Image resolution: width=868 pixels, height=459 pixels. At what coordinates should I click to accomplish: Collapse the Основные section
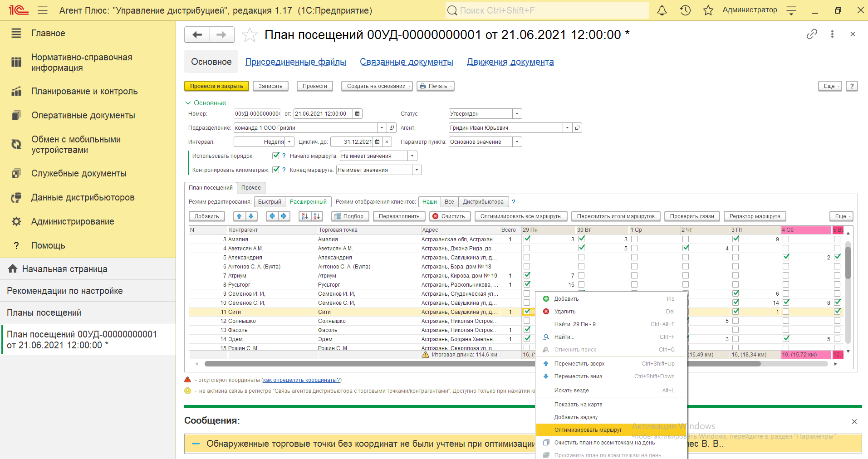click(206, 103)
